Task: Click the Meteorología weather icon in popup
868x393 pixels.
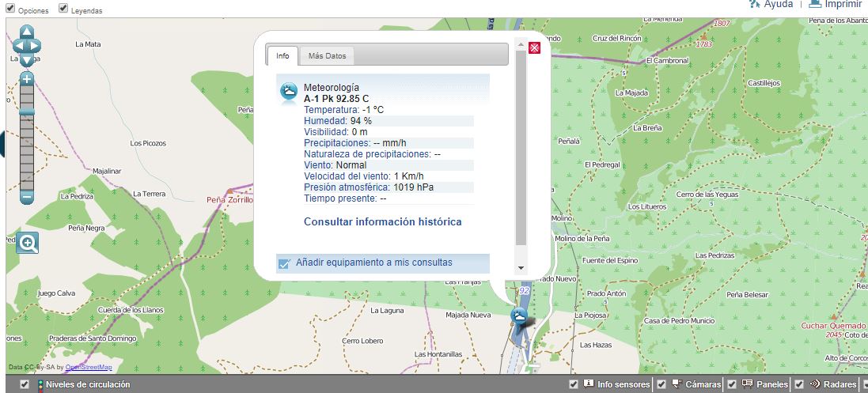Action: [x=289, y=91]
